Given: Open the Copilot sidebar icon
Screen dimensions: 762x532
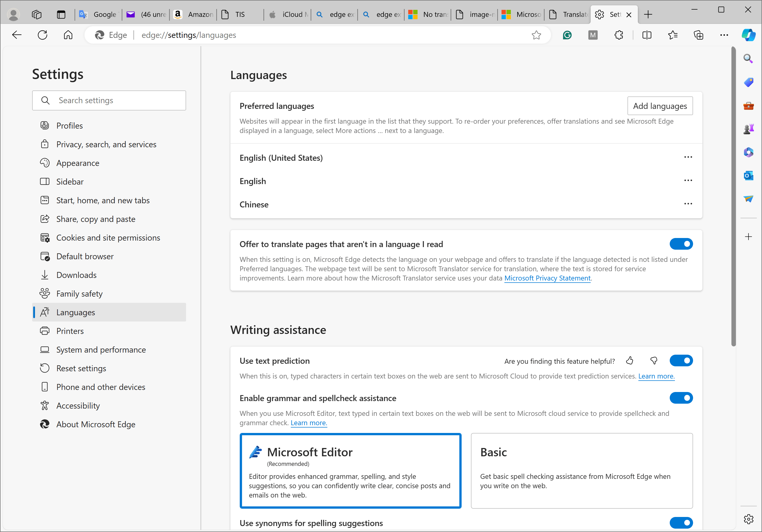Looking at the screenshot, I should 748,35.
